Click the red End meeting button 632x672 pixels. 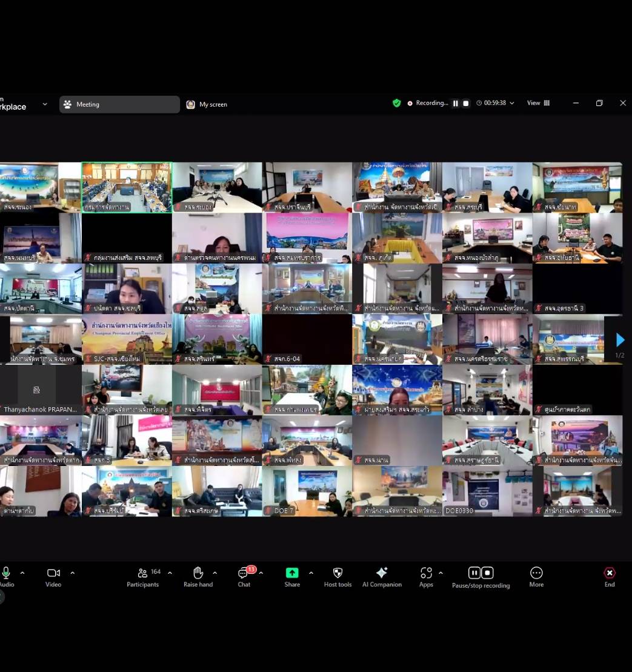tap(610, 573)
